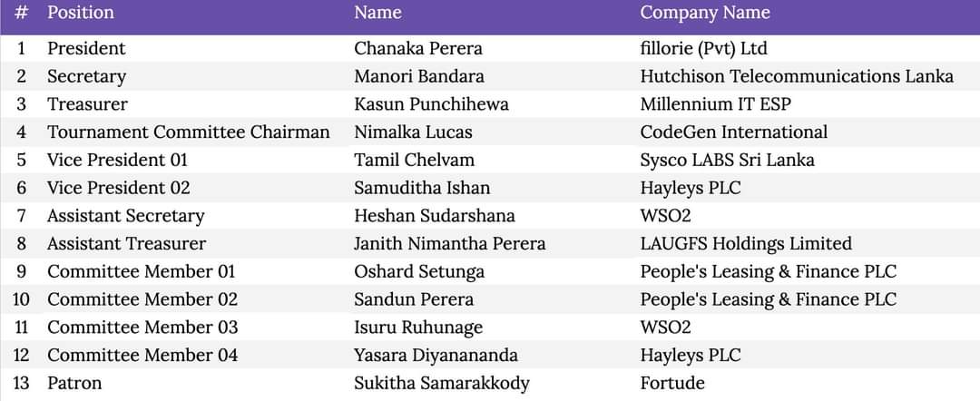
Task: Select Isuru Ruhunage name cell
Action: [x=418, y=328]
